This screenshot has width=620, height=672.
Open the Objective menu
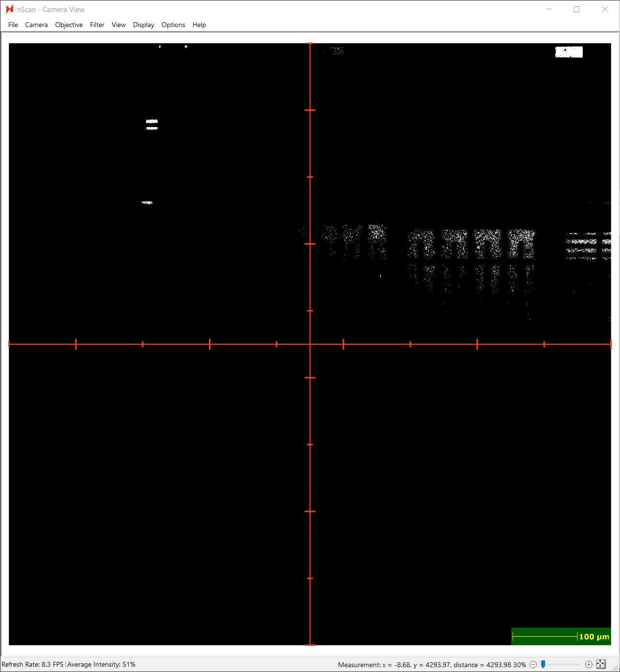coord(69,25)
